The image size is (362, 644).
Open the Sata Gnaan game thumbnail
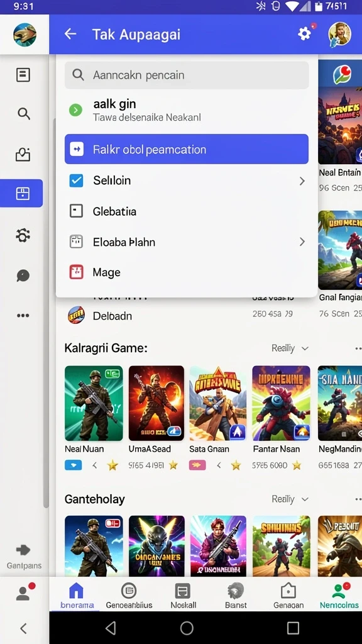pos(217,403)
